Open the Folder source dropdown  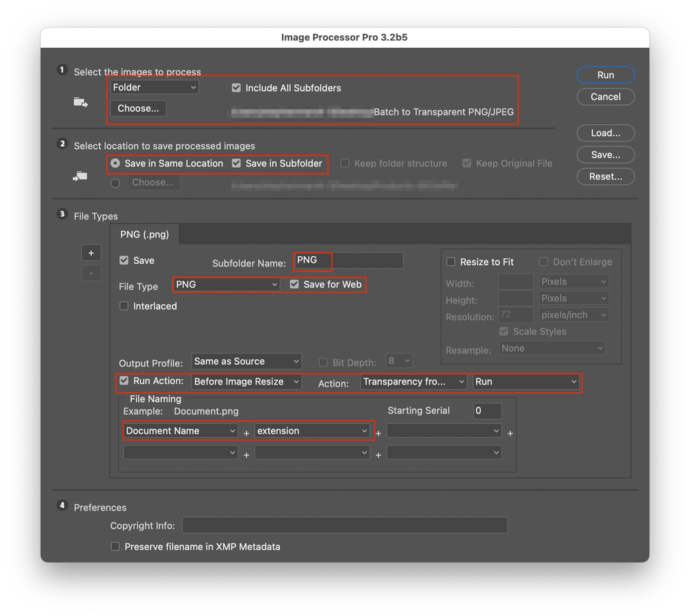(155, 87)
